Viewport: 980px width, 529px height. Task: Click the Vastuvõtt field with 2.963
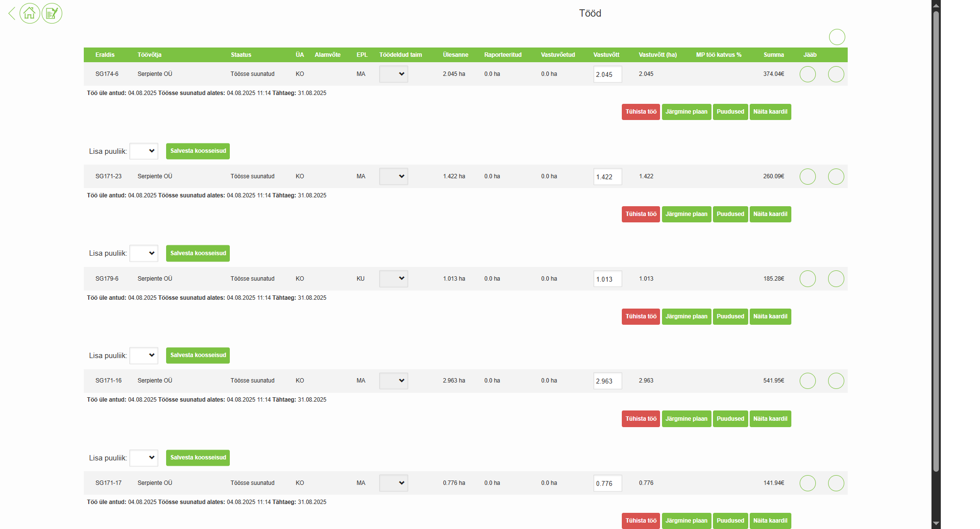click(x=607, y=381)
